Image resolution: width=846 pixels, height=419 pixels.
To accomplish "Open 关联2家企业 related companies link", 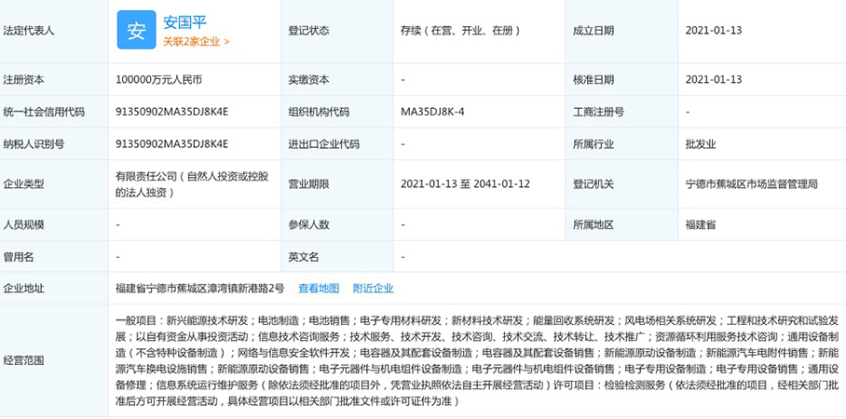I will click(196, 42).
